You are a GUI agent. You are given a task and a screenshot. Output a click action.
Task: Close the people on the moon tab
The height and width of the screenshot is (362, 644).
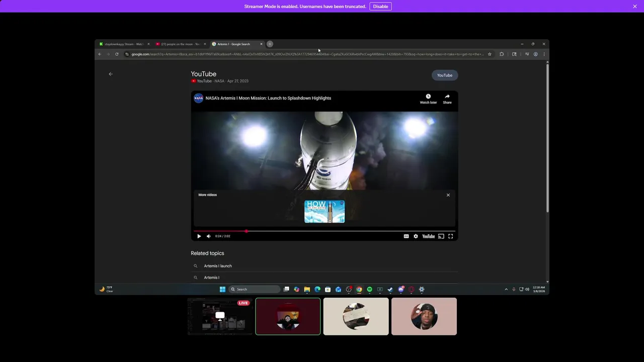[x=205, y=44]
